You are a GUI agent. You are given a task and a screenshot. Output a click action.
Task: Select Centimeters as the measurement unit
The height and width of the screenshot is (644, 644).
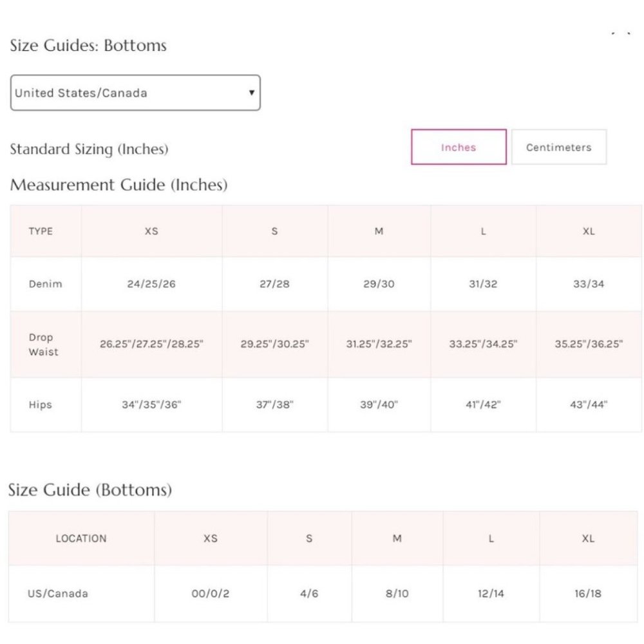(x=559, y=147)
